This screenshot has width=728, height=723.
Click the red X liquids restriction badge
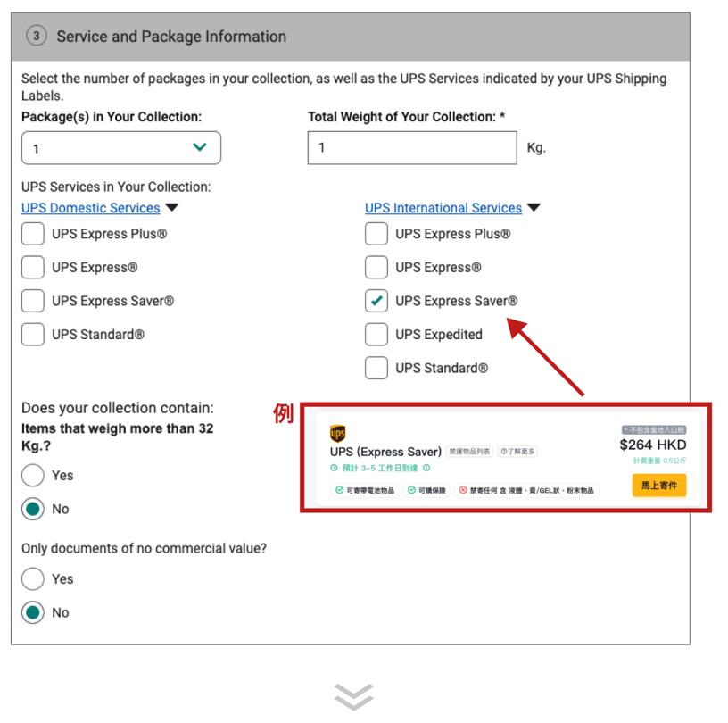(x=526, y=490)
